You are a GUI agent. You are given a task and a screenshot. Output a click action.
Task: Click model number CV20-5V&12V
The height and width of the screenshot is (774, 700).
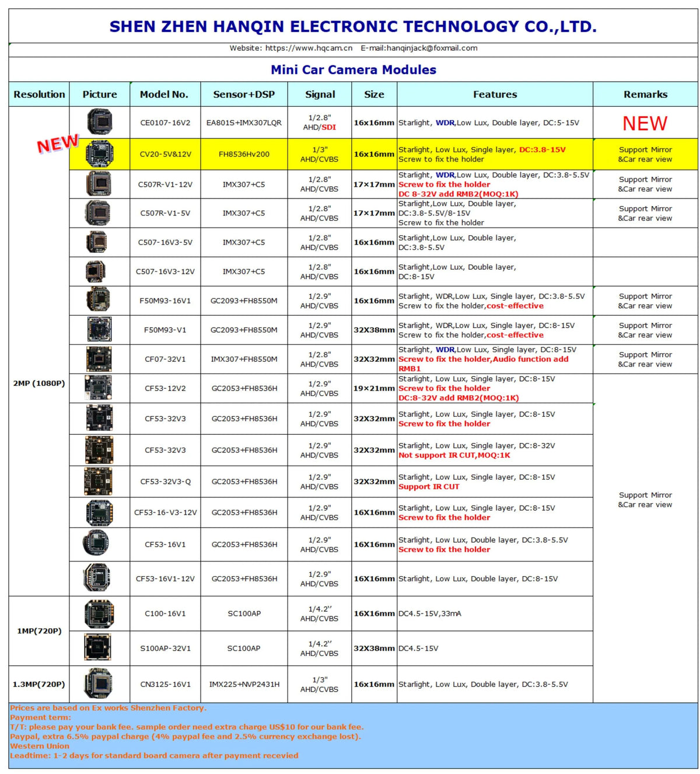pyautogui.click(x=165, y=154)
